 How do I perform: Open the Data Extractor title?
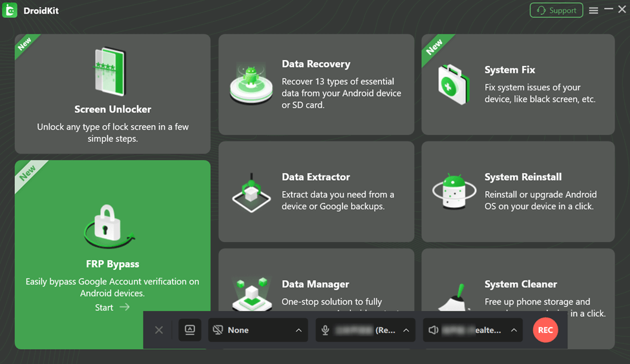[316, 177]
